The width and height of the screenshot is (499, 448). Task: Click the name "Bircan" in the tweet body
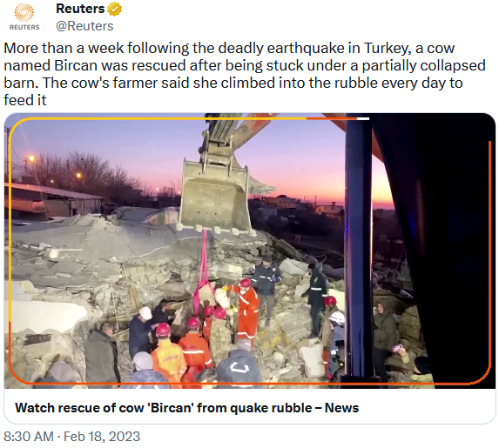coord(76,65)
